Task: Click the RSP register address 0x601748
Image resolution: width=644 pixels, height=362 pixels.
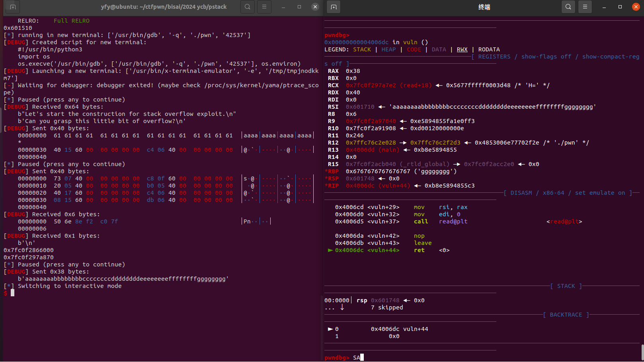Action: [x=360, y=178]
